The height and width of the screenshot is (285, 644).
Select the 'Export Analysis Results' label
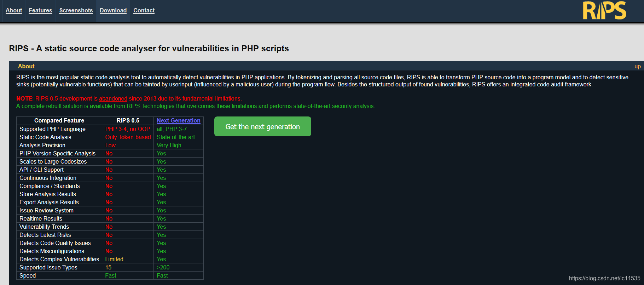pos(49,203)
